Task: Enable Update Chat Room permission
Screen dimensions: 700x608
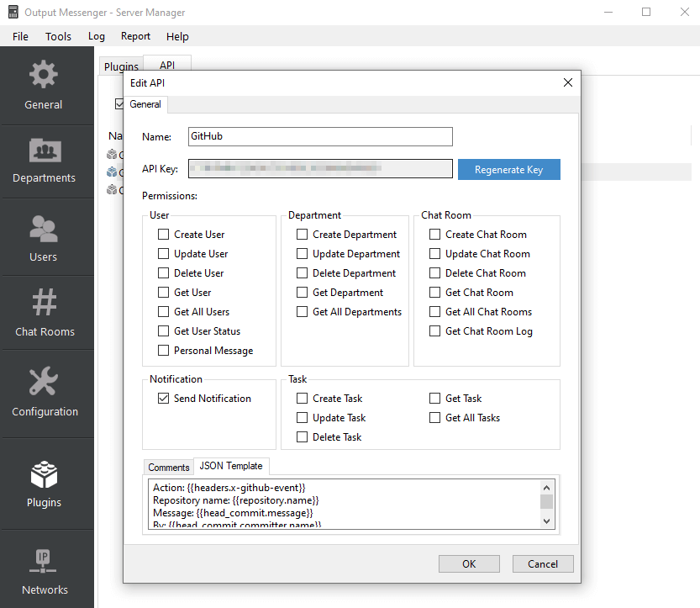Action: (434, 254)
